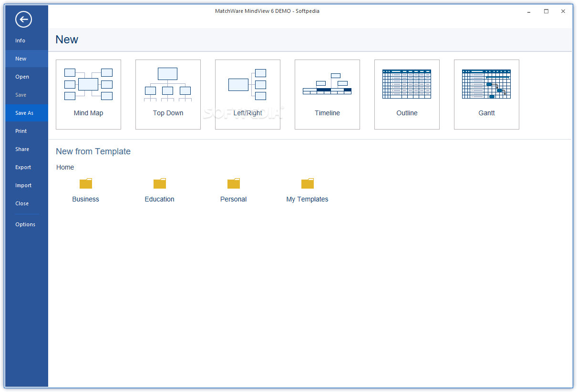577x392 pixels.
Task: Choose Save in the sidebar menu
Action: (27, 95)
